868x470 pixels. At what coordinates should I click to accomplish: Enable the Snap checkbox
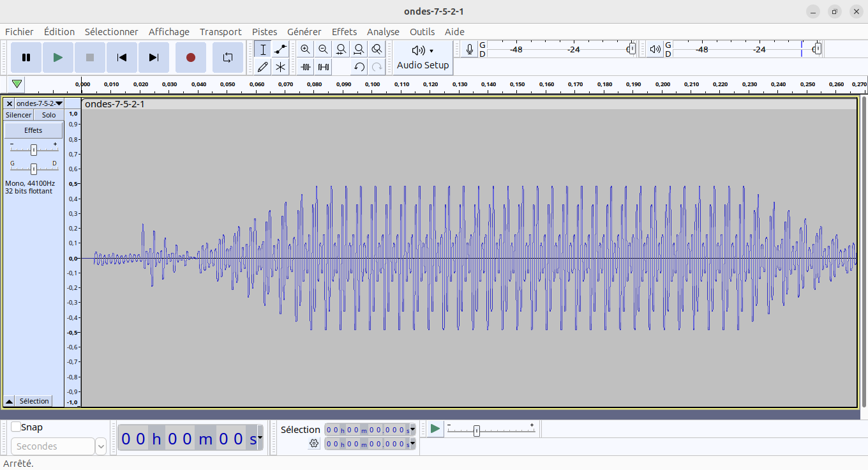[x=16, y=427]
